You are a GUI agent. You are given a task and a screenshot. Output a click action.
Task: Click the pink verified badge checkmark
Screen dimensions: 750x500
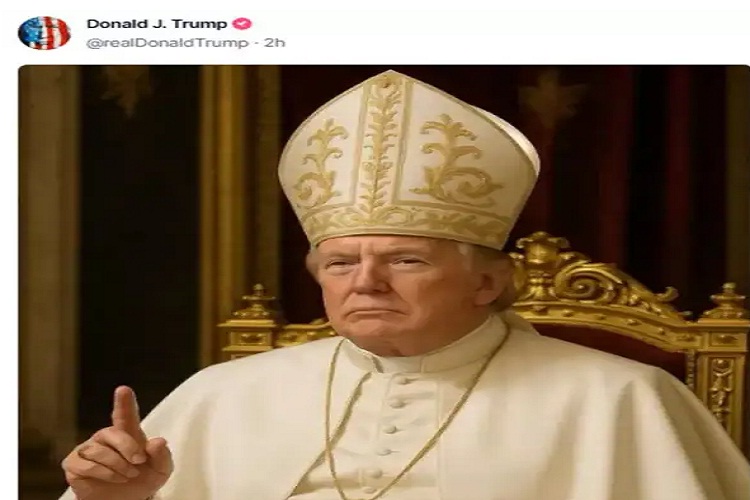pyautogui.click(x=242, y=23)
